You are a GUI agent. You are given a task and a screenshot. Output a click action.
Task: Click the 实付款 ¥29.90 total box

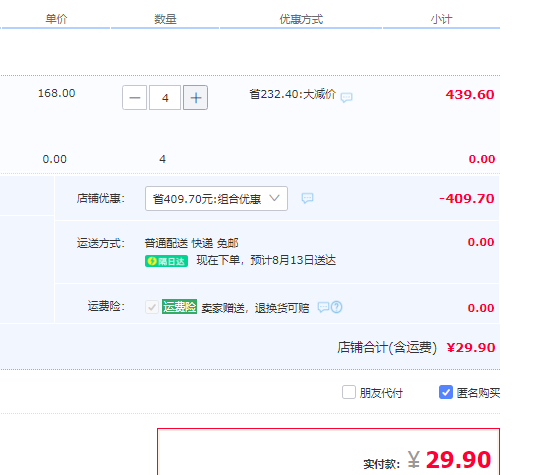click(x=329, y=451)
